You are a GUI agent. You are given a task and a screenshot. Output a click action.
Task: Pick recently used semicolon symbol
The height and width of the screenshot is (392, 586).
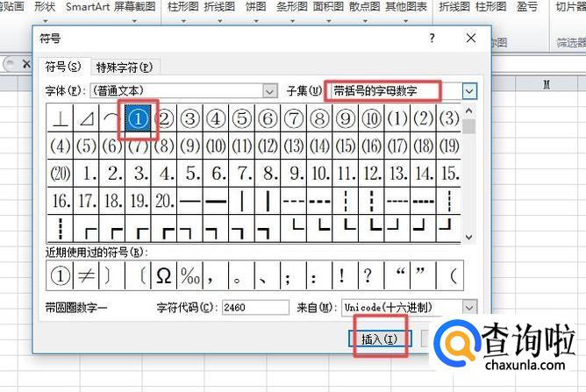(x=293, y=275)
